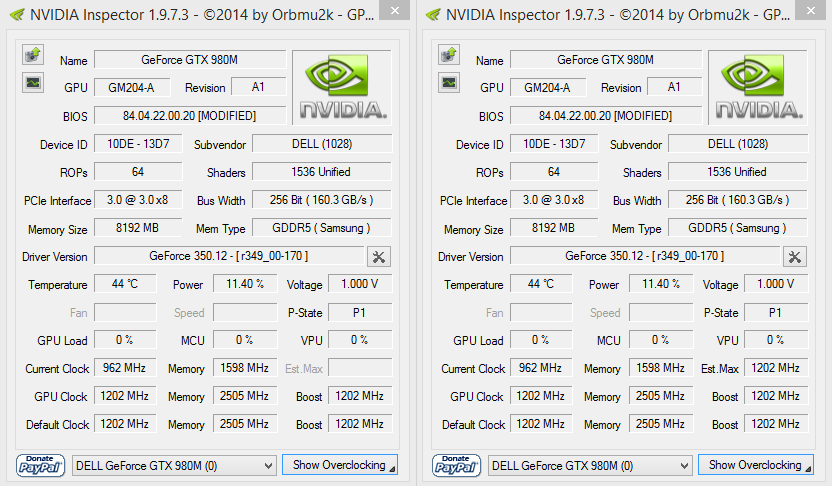Click the NVIDIA logo in left window

pos(341,87)
